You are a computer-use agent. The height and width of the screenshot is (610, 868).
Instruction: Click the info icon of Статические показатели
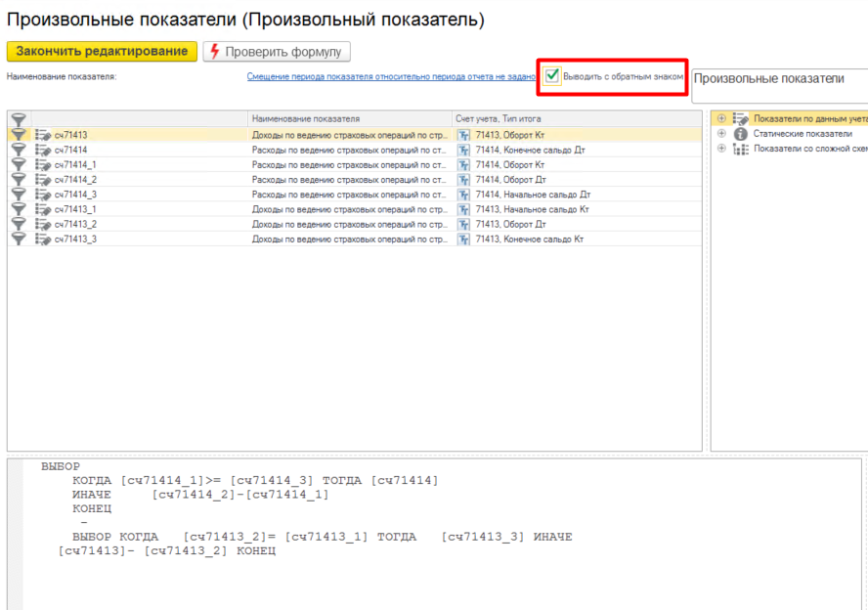coord(740,134)
